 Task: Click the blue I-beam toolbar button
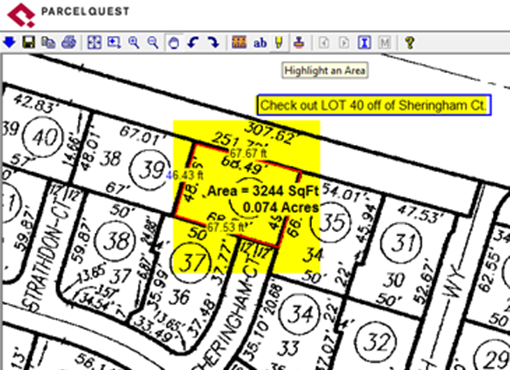364,42
